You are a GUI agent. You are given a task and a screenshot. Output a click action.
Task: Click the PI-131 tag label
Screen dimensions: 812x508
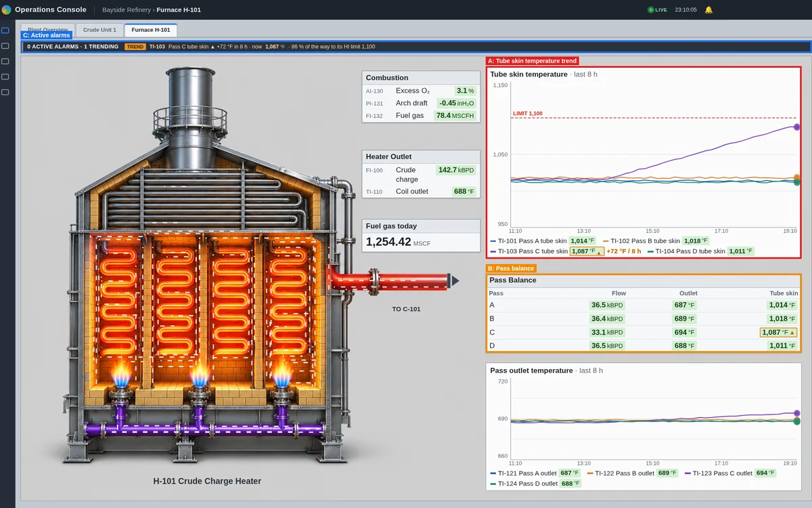click(374, 104)
